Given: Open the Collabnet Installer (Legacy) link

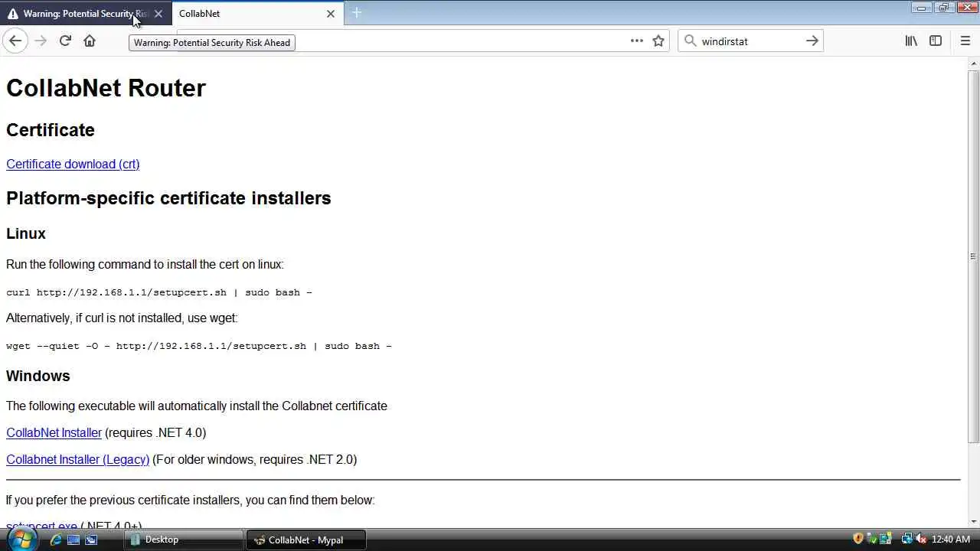Looking at the screenshot, I should click(x=77, y=459).
